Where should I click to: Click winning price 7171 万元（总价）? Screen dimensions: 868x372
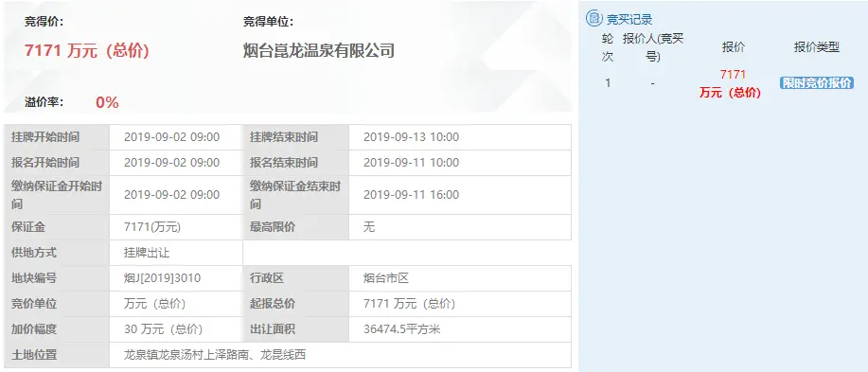point(87,51)
